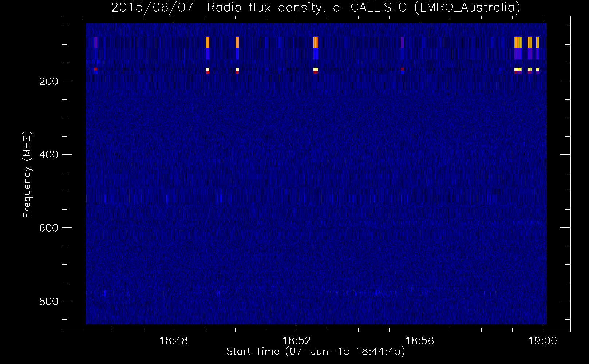This screenshot has width=589, height=364.
Task: Click the plot title 'Radio flux density, e-CALLISTO (LMRO_Australia)'
Action: tap(364, 7)
